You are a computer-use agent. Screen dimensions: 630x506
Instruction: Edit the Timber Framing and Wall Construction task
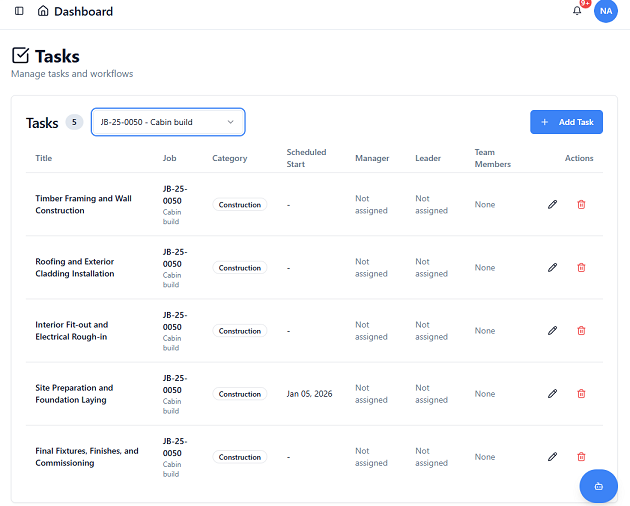pyautogui.click(x=552, y=204)
